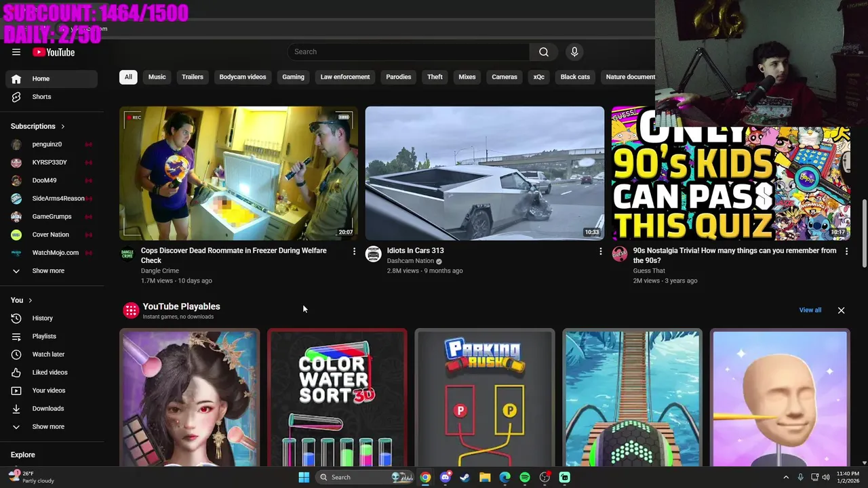Open more options for Idiots In Cars 313
Screen dimensions: 868x488
[x=600, y=251]
